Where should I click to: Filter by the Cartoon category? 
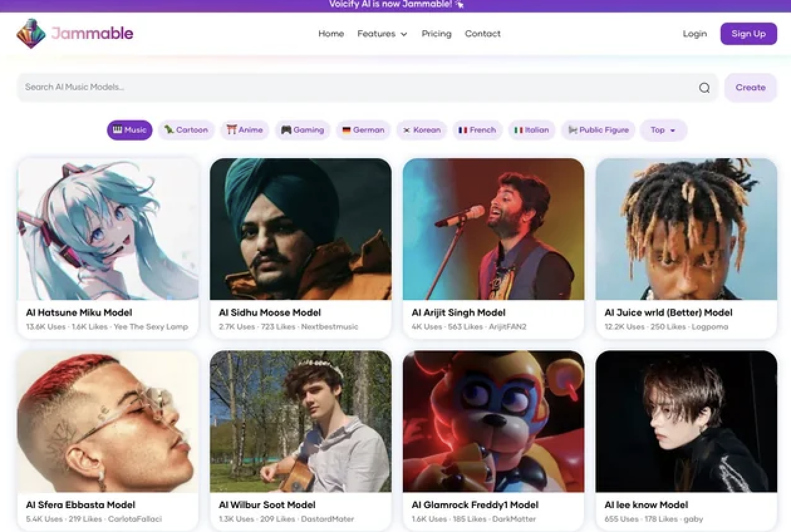tap(186, 130)
